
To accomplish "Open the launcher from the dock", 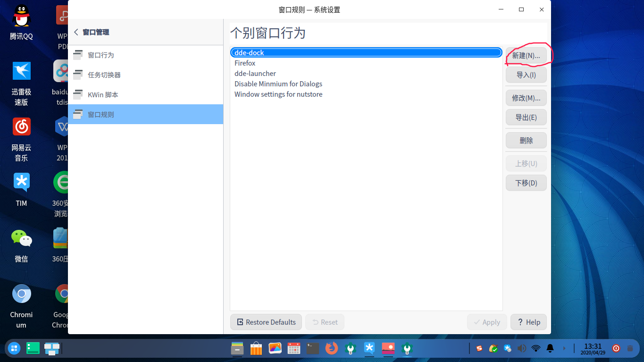I will 14,348.
